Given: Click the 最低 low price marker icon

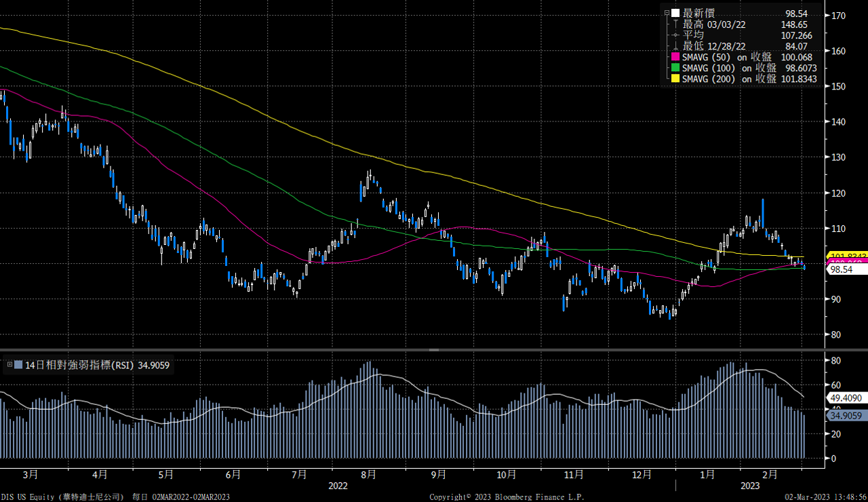Looking at the screenshot, I should click(675, 45).
